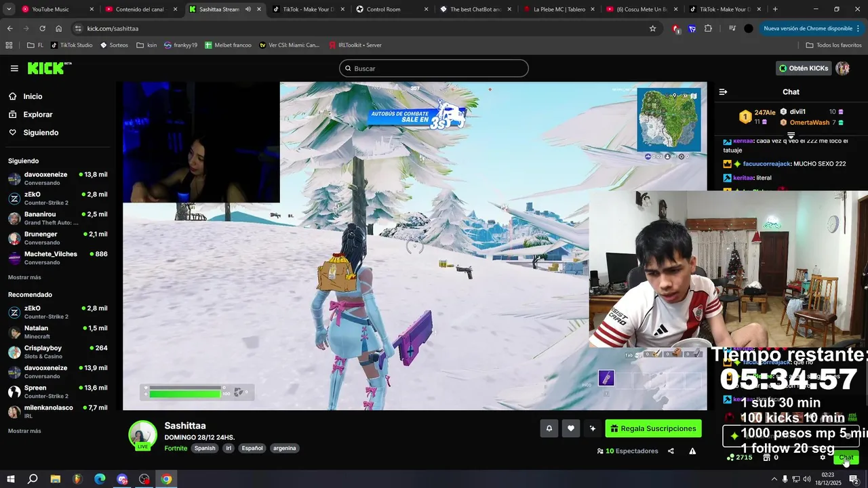The height and width of the screenshot is (488, 868).
Task: Open the tab search dropdown arrow
Action: tap(9, 9)
